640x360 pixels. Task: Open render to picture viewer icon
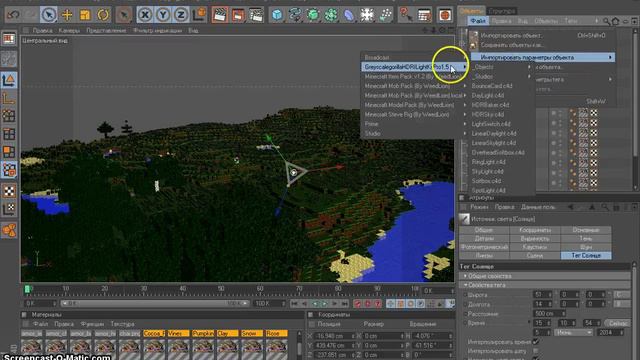point(238,15)
